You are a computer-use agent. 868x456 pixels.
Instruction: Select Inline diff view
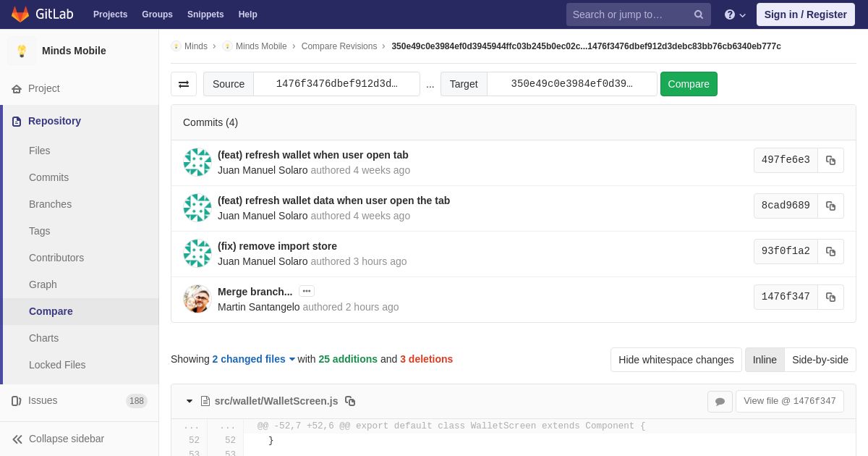[x=765, y=360]
